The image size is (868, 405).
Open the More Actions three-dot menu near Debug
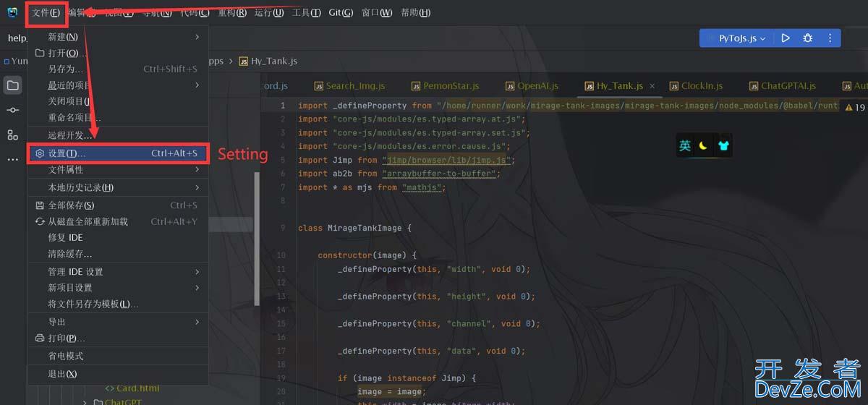click(830, 38)
